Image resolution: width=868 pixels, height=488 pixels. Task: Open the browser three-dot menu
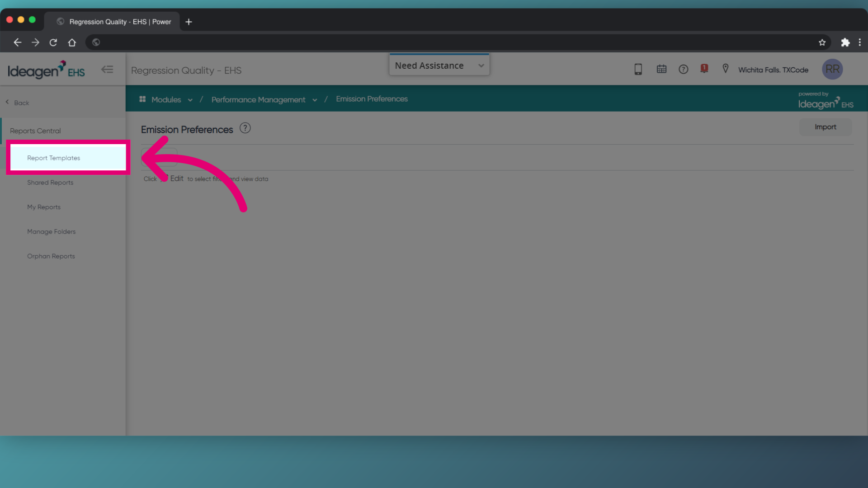pos(859,42)
